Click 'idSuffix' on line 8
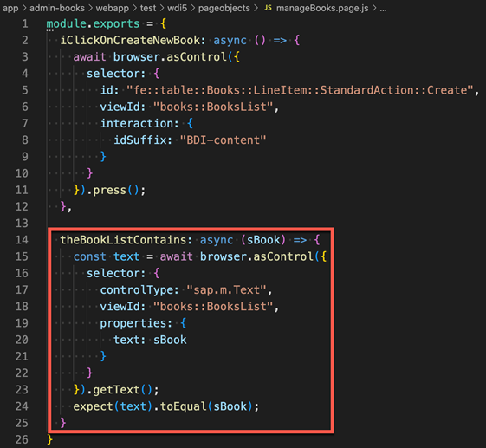The image size is (486, 448). point(139,140)
